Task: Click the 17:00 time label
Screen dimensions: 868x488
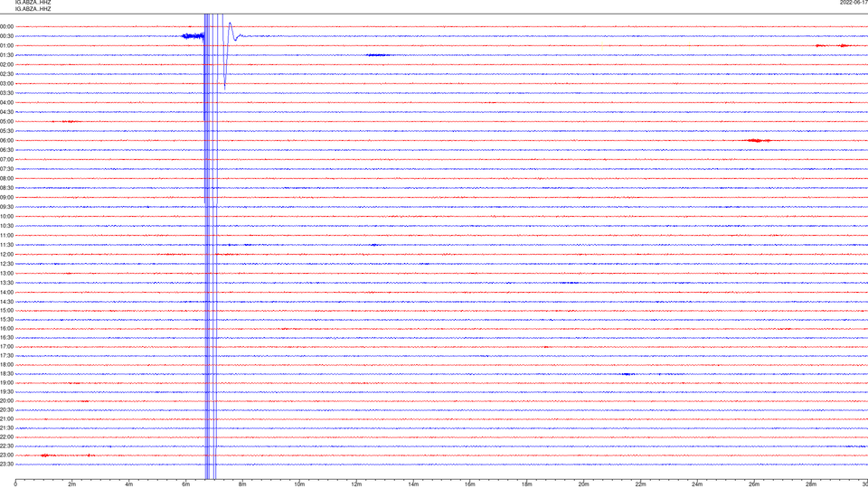Action: [6, 347]
